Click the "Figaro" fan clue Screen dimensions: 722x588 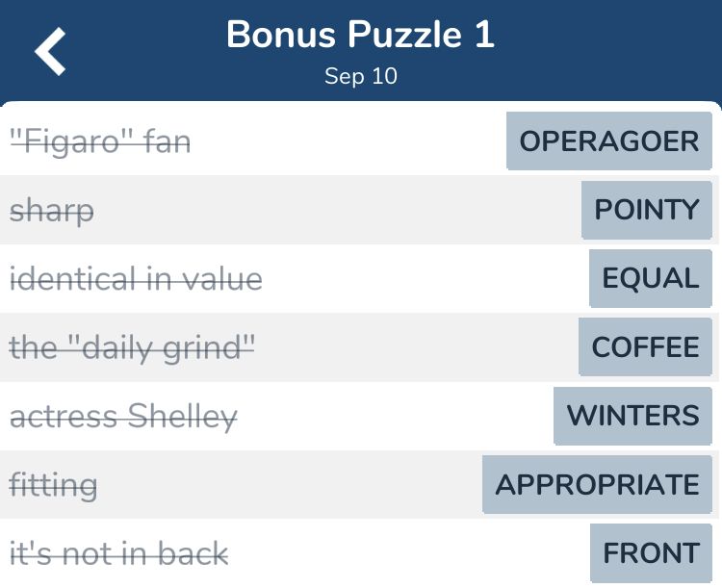pyautogui.click(x=100, y=142)
